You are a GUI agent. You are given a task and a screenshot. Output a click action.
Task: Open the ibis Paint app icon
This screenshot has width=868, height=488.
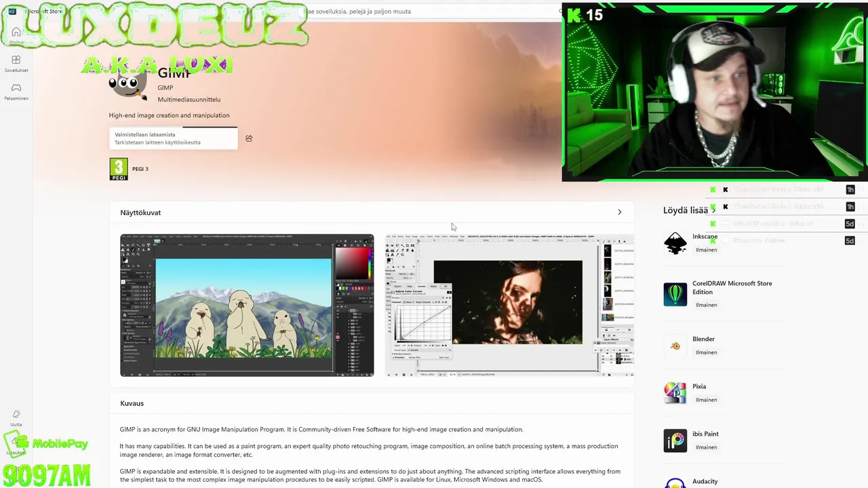click(675, 441)
